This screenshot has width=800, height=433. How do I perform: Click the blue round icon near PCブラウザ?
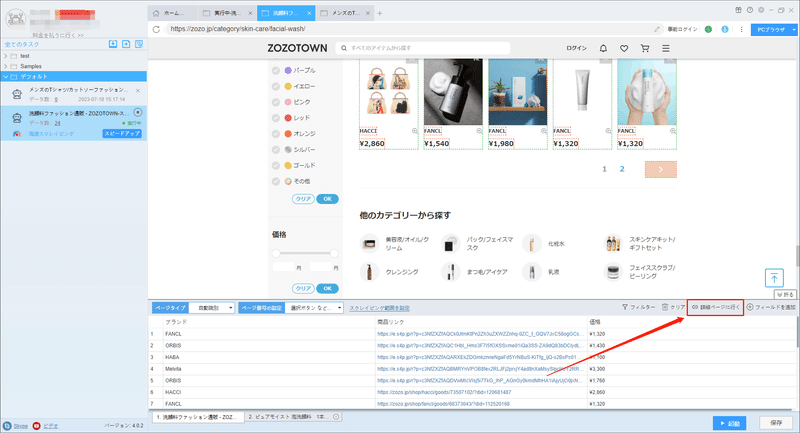click(x=725, y=29)
